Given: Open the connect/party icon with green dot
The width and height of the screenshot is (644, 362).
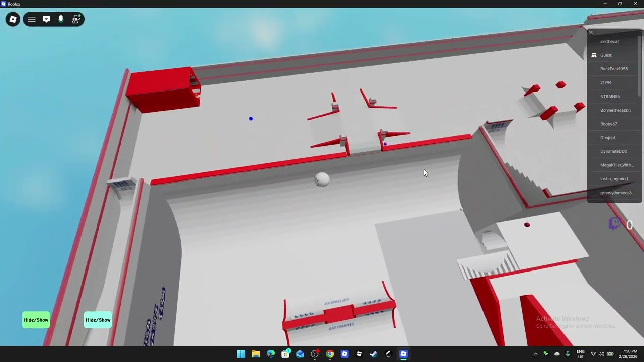Looking at the screenshot, I should [x=76, y=20].
